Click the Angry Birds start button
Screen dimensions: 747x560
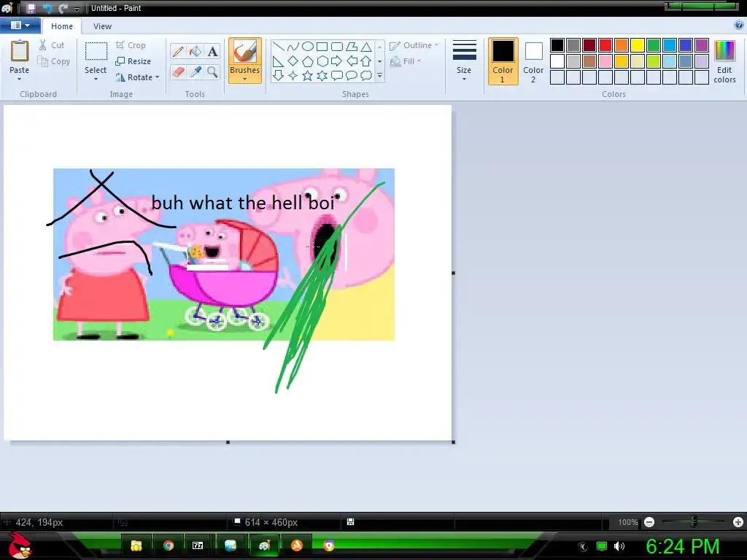click(x=20, y=545)
